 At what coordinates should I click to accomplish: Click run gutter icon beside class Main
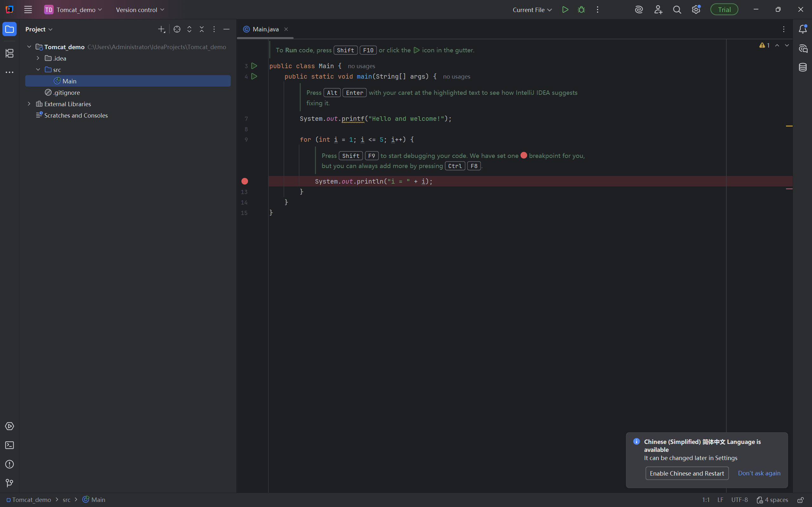click(x=254, y=66)
